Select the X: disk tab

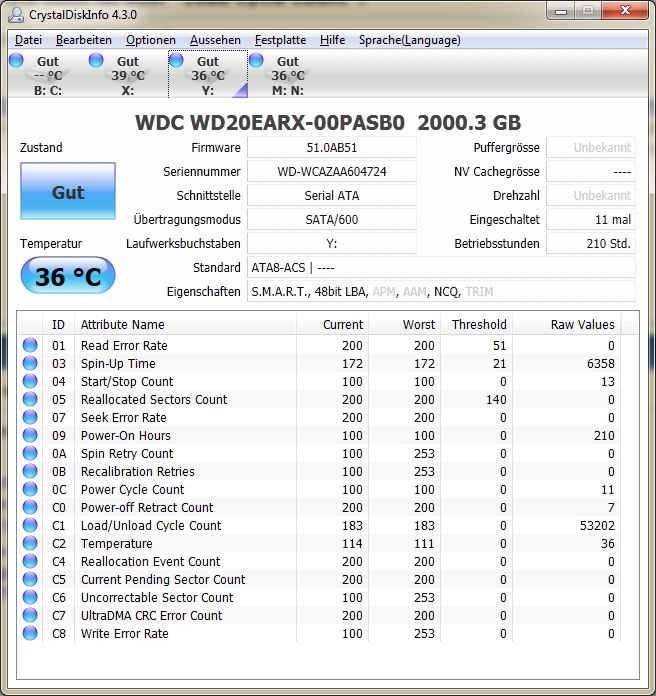[x=127, y=75]
